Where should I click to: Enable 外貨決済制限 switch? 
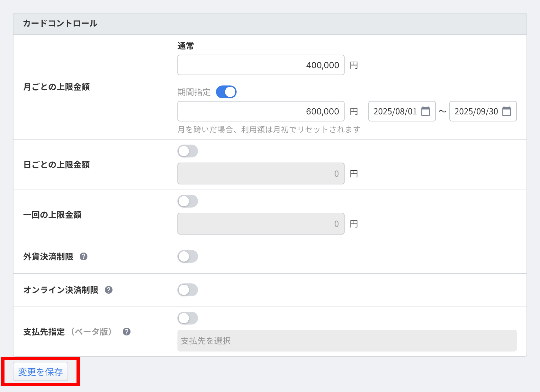point(188,256)
